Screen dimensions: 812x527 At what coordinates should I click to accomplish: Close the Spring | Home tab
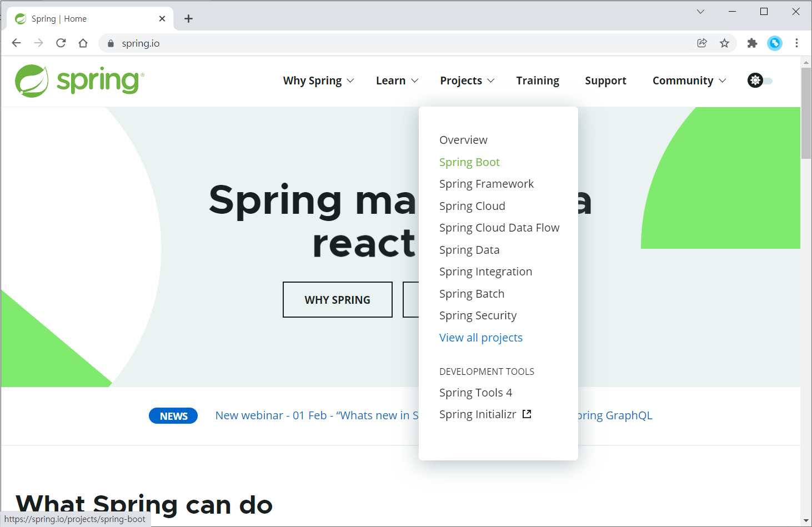162,18
